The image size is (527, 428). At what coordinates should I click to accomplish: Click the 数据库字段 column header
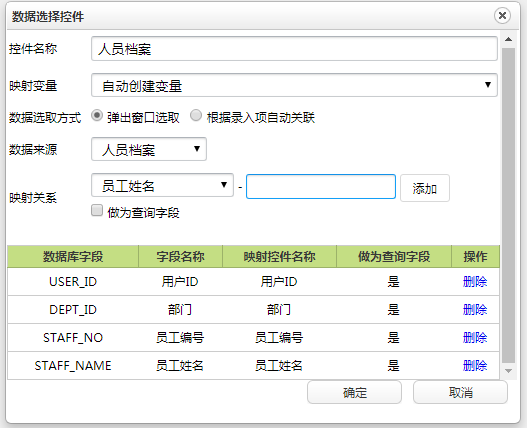[x=73, y=257]
